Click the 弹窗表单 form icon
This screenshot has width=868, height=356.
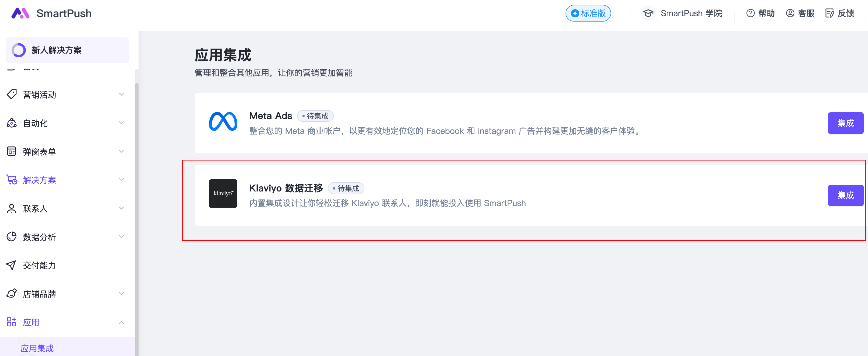click(x=12, y=151)
